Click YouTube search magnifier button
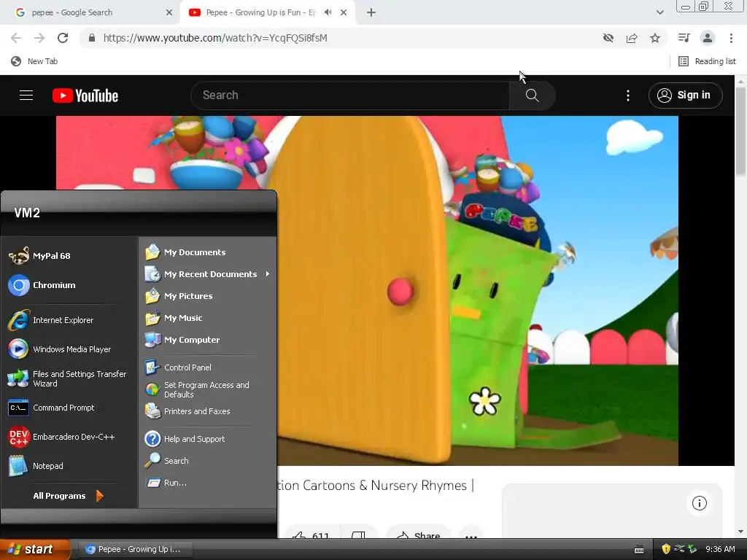 pos(532,96)
